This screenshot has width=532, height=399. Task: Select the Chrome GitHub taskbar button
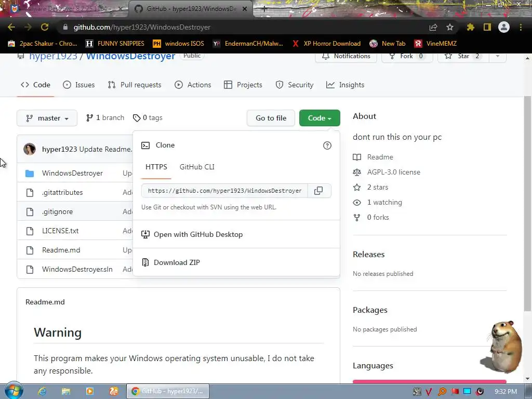(168, 391)
